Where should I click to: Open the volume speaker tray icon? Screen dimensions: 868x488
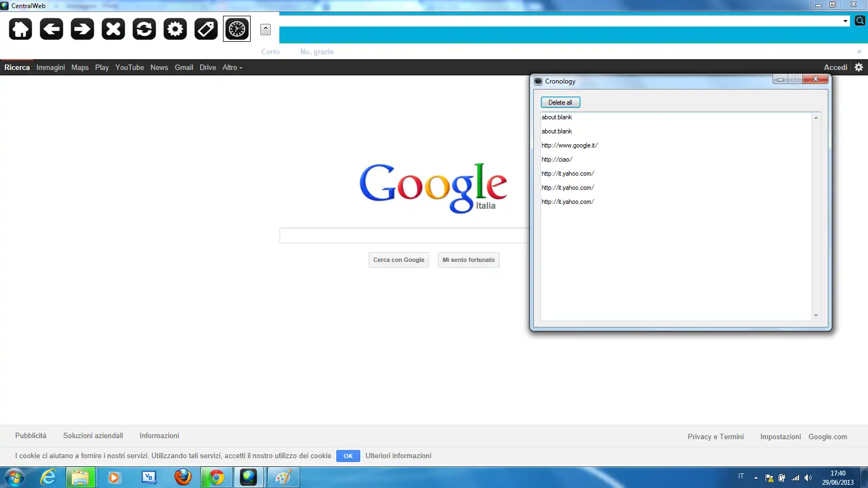tap(808, 478)
